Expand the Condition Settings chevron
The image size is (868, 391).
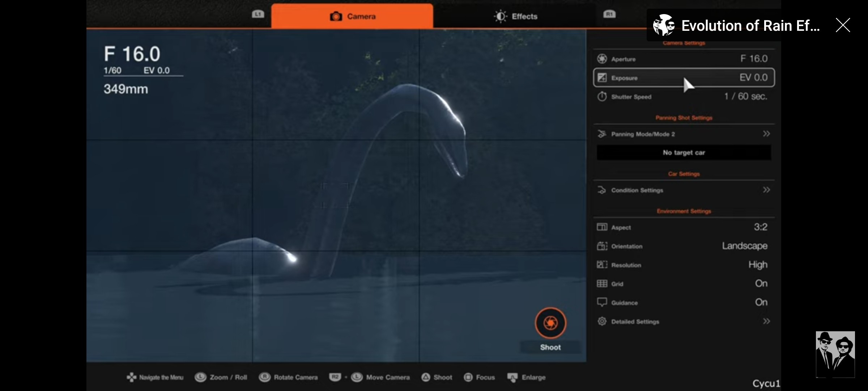[x=766, y=190]
